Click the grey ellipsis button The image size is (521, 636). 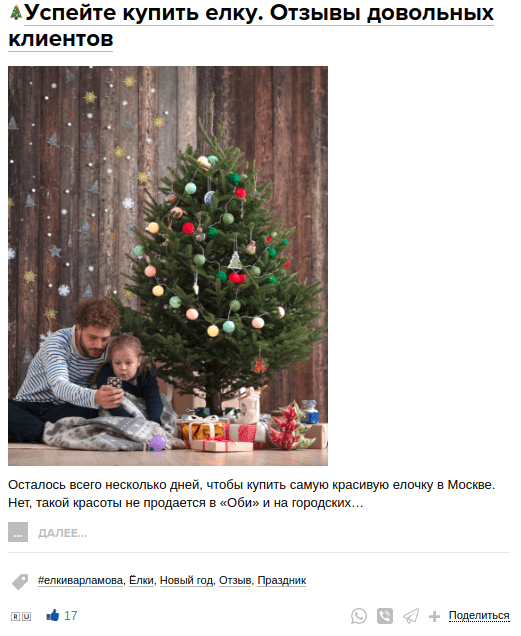[x=18, y=532]
